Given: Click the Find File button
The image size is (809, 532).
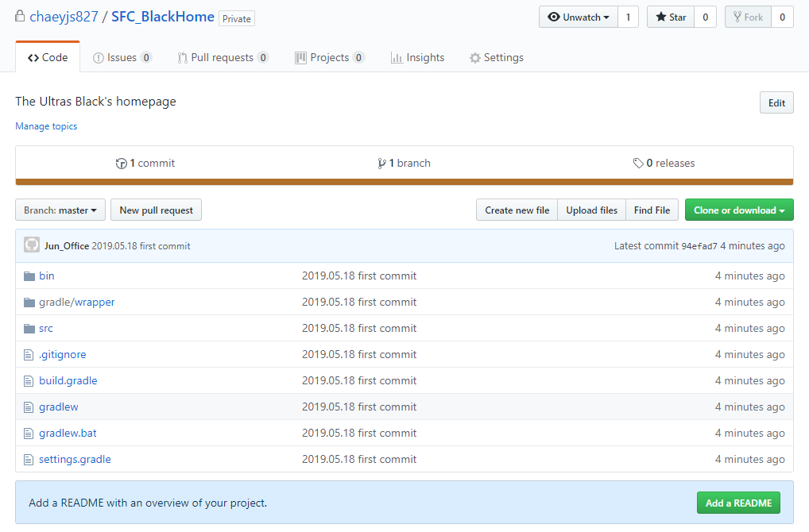Looking at the screenshot, I should coord(652,210).
